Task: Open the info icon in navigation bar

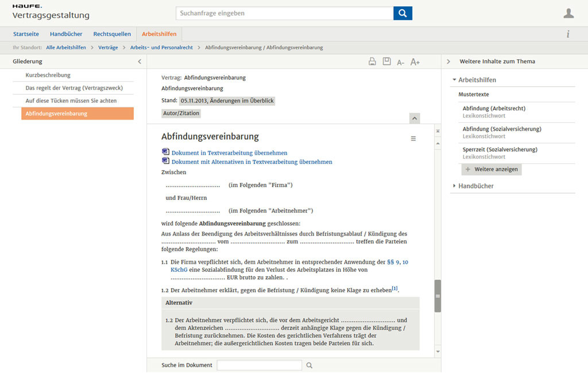Action: click(x=568, y=34)
